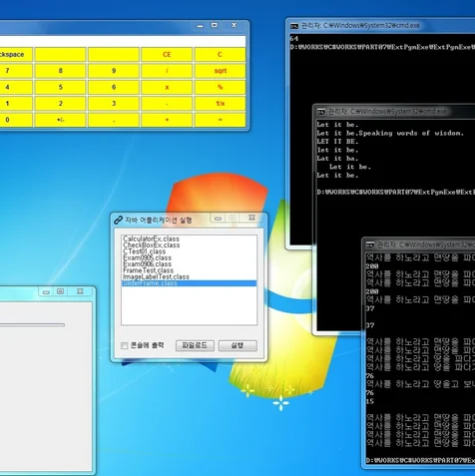The height and width of the screenshot is (476, 475).
Task: Select ImageLabelTest.class in the list
Action: [x=156, y=276]
